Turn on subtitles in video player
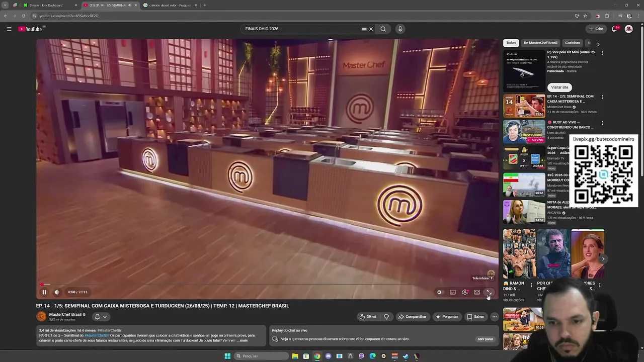The image size is (644, 362). click(453, 292)
